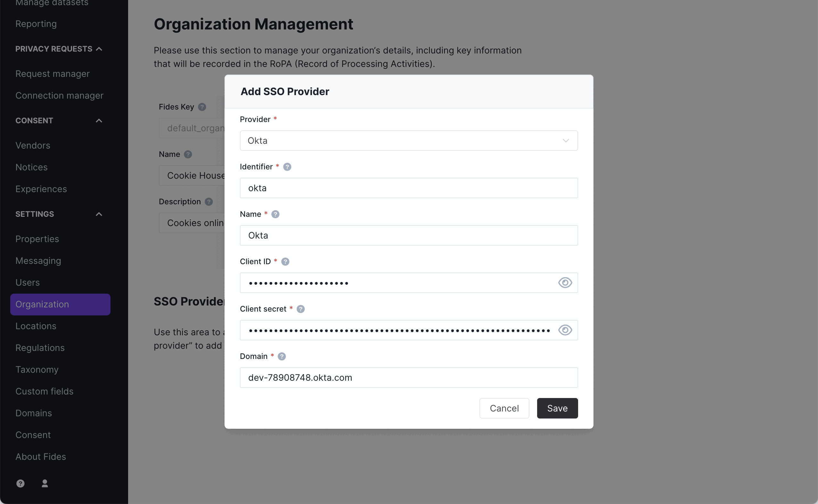Viewport: 818px width, 504px height.
Task: Open Properties under Settings
Action: click(37, 239)
